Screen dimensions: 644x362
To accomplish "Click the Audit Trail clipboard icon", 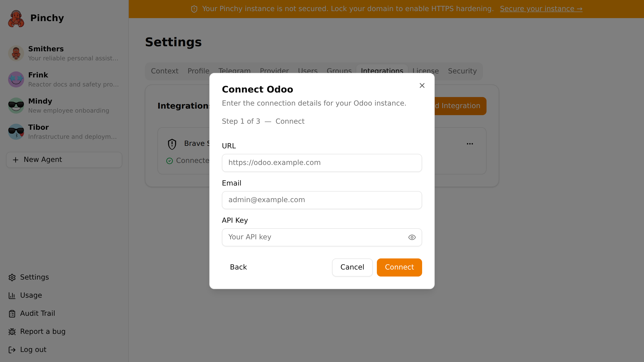I will 12,313.
